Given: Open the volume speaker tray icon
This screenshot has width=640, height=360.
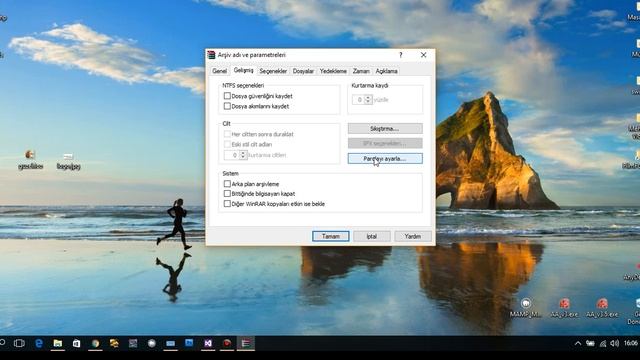Looking at the screenshot, I should point(615,344).
